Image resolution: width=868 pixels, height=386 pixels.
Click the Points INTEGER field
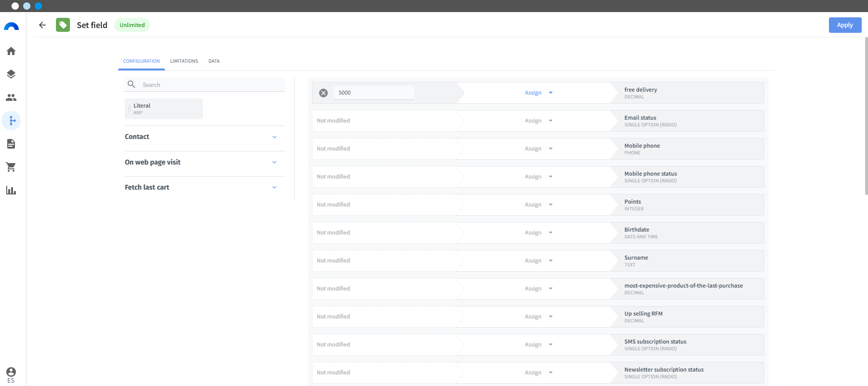pos(687,205)
